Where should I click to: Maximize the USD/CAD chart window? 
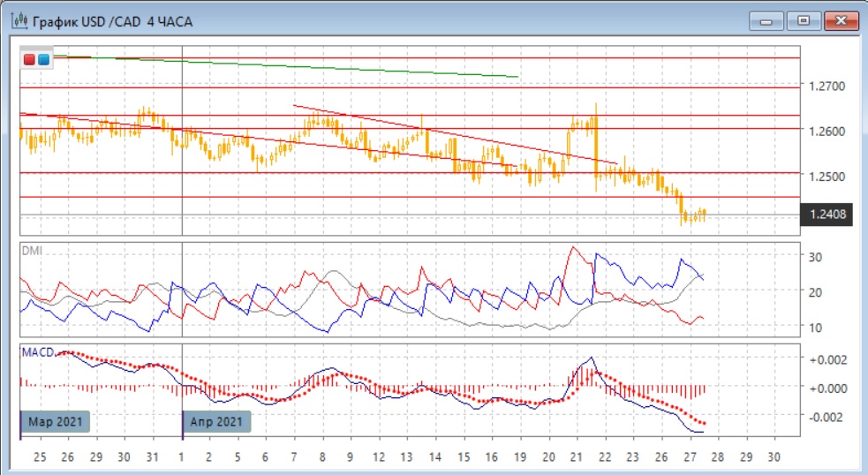(804, 20)
